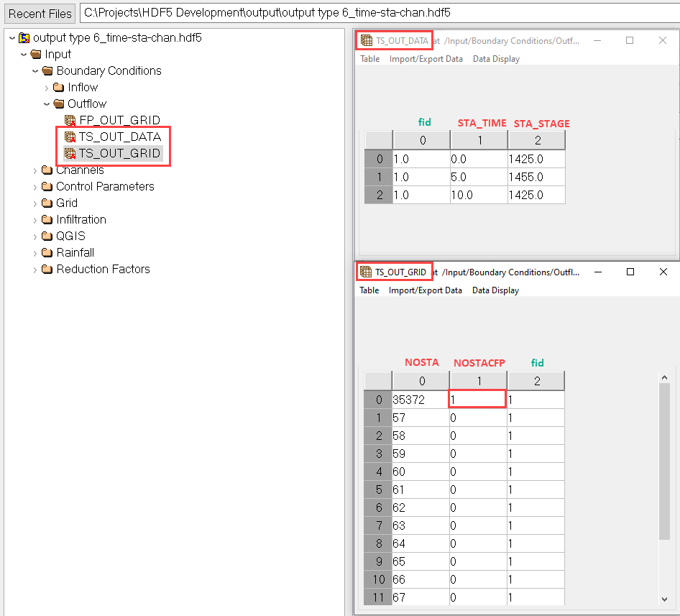Open Table menu in TS_OUT_DATA window

[x=369, y=59]
